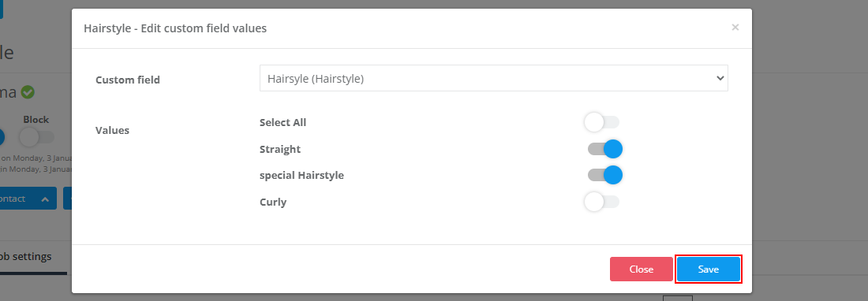This screenshot has width=868, height=301.
Task: Click the special Hairstyle label text
Action: click(x=301, y=176)
